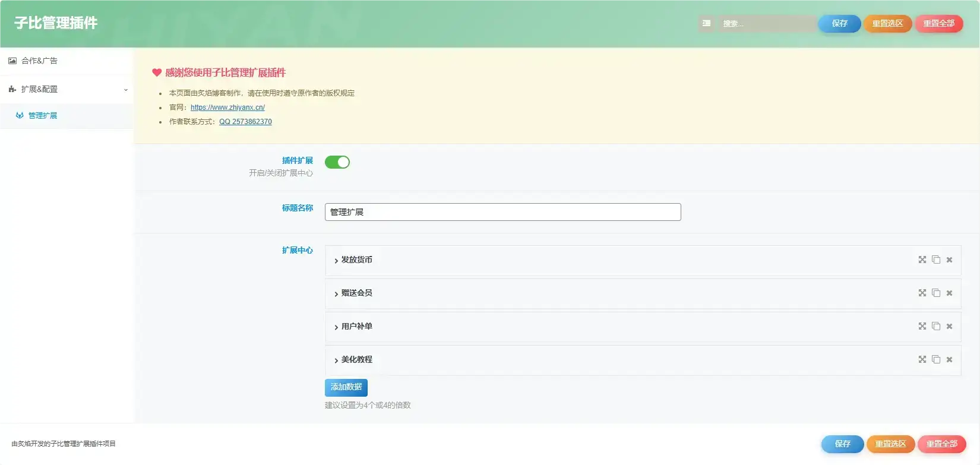This screenshot has height=465, width=980.
Task: Open the zhiyanx.cn official website link
Action: (x=227, y=107)
